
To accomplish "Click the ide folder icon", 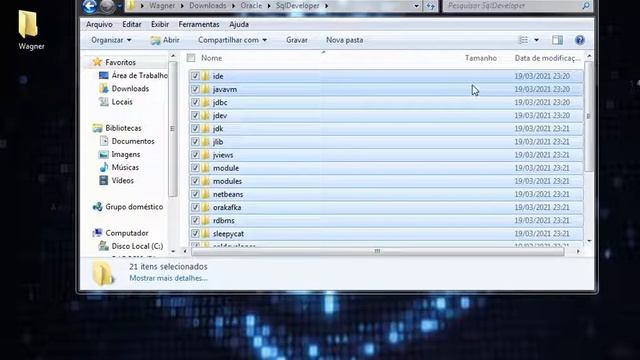I will (205, 76).
